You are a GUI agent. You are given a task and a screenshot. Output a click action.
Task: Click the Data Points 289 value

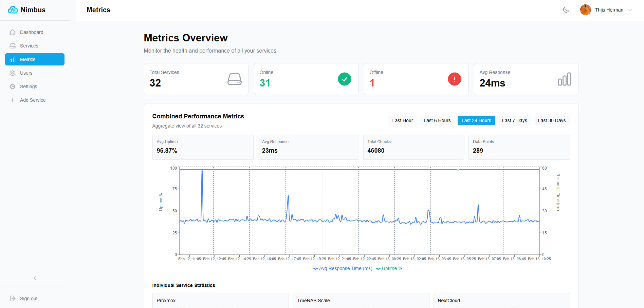(x=478, y=151)
